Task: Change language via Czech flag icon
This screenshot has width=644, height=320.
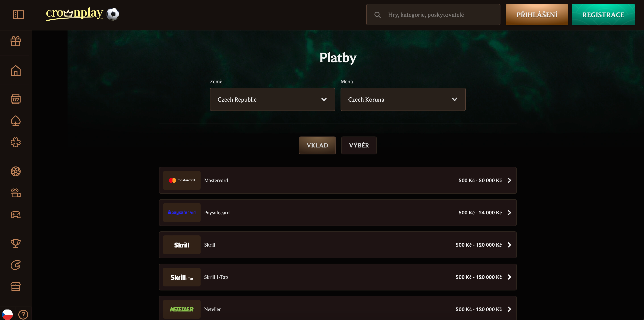Action: click(7, 314)
